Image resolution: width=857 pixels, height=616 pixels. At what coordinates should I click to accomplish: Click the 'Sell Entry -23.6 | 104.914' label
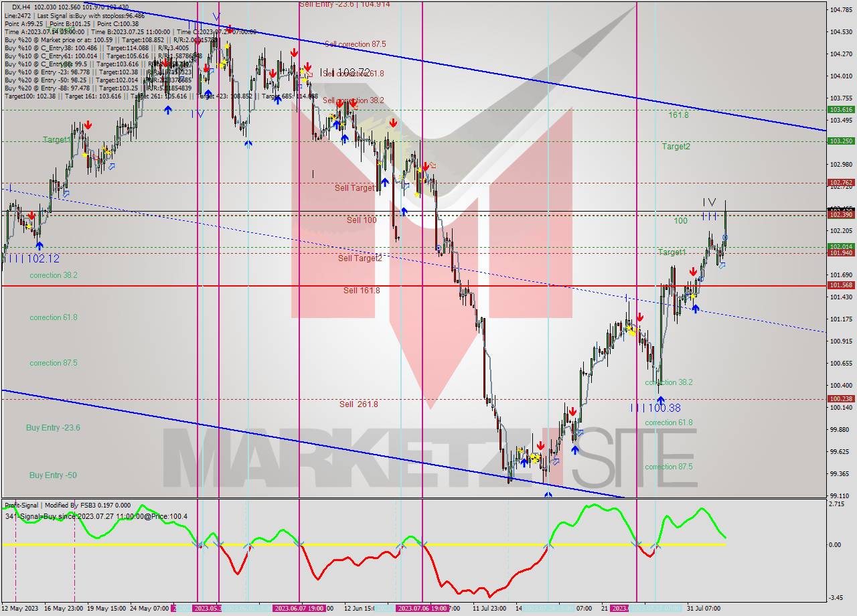345,4
